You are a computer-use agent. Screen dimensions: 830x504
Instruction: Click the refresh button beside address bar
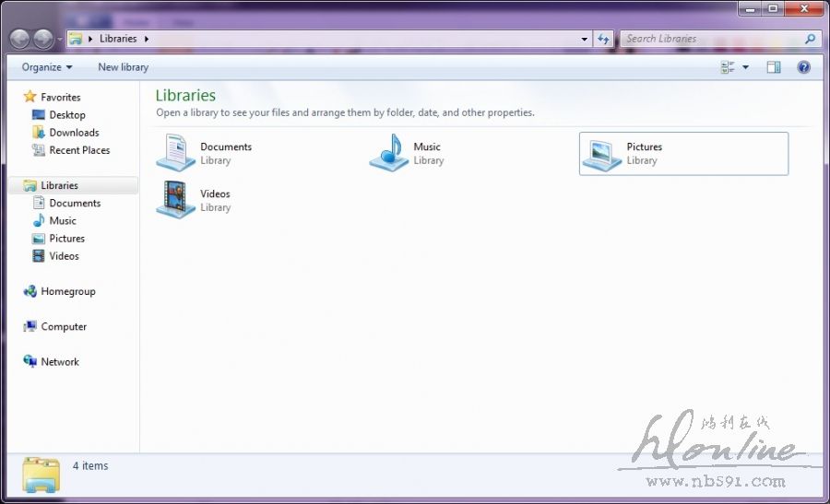pos(604,39)
